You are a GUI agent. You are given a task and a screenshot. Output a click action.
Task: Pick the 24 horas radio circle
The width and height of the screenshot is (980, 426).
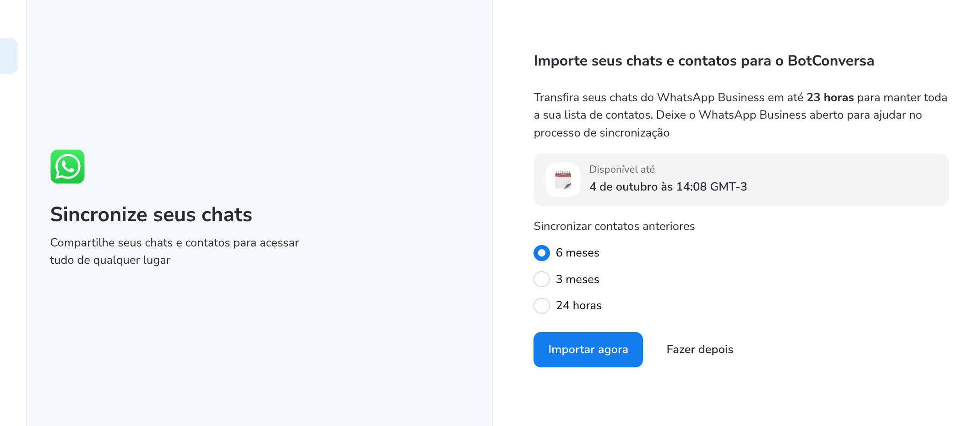pyautogui.click(x=542, y=306)
